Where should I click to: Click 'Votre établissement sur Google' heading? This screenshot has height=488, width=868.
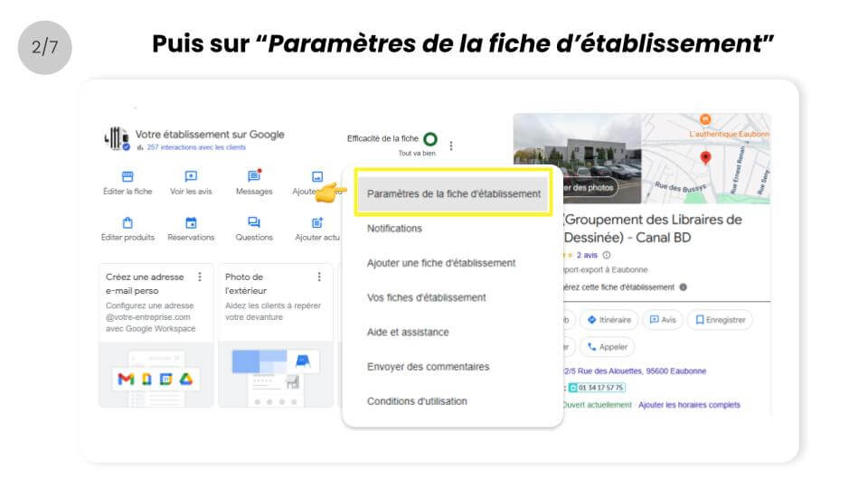[210, 135]
